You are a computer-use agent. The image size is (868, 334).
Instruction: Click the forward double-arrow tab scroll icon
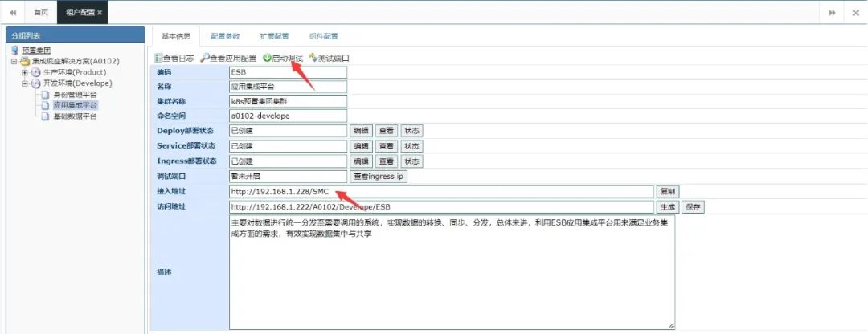832,12
